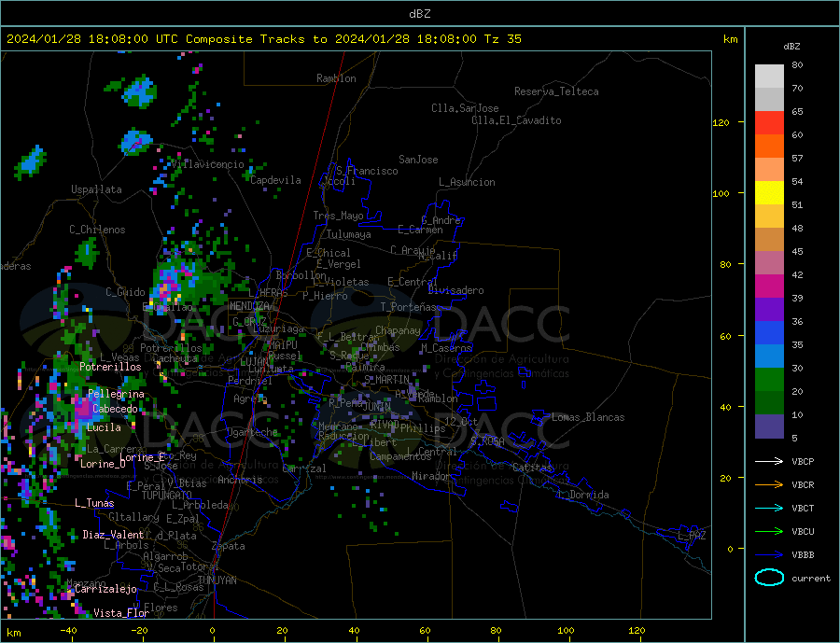This screenshot has width=840, height=643.
Task: Pick the purple 39 dBZ legend swatch
Action: point(769,310)
